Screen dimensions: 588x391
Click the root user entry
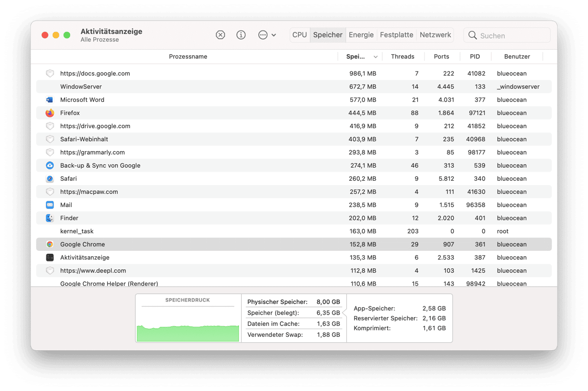(503, 231)
